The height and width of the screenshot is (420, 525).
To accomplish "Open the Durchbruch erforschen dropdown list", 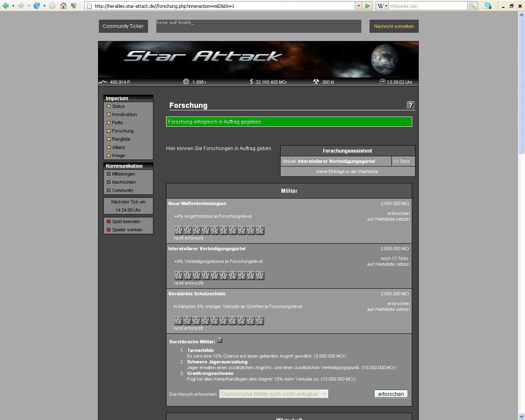I will click(x=274, y=394).
